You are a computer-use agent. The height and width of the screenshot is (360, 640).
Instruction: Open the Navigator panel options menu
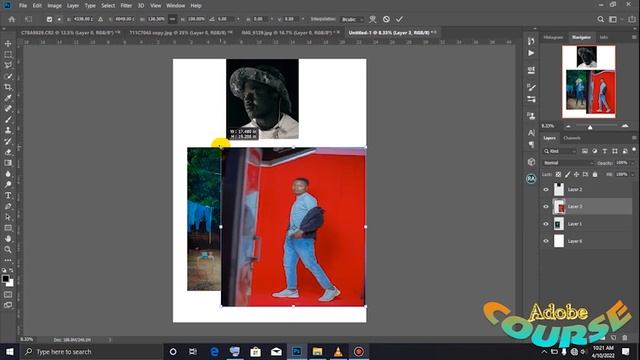pyautogui.click(x=634, y=37)
